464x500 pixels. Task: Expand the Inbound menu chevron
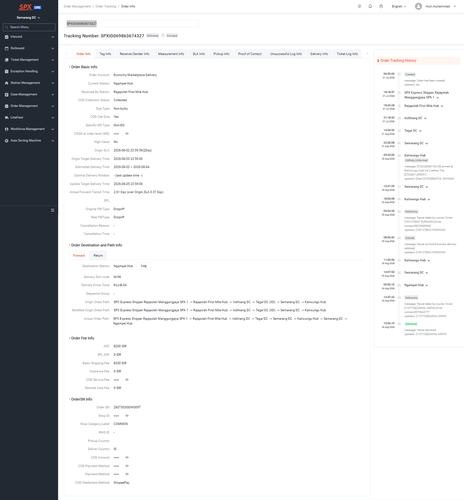(52, 37)
